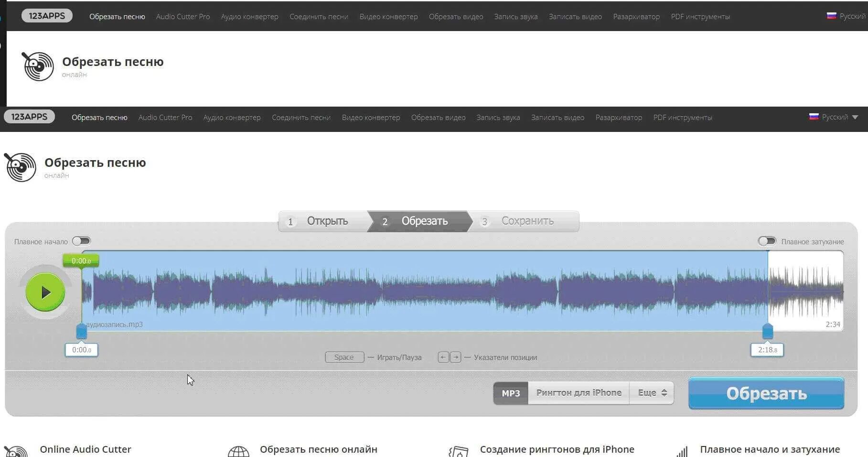Click the Указатели позиции hint label
868x457 pixels.
(x=505, y=358)
